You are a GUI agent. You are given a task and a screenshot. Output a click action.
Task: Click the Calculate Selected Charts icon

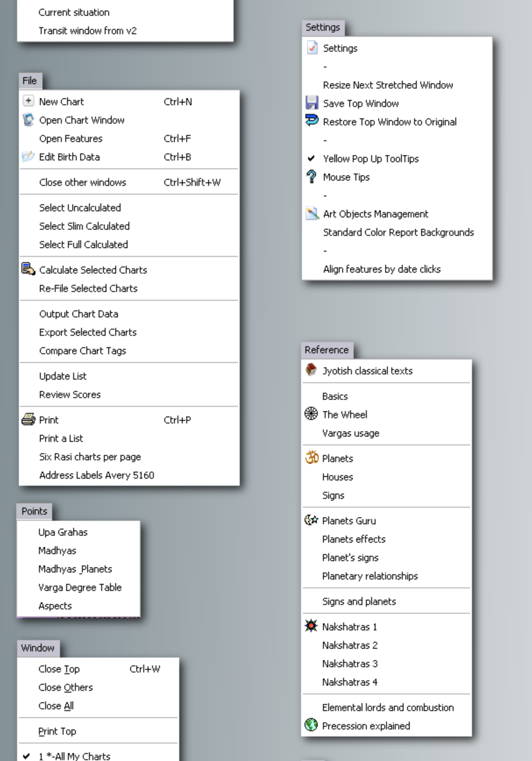[x=28, y=269]
